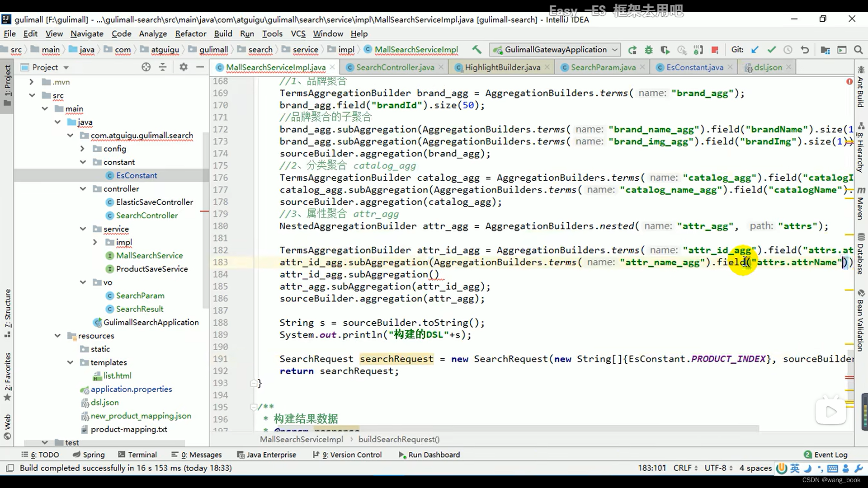Toggle the Spring tool window
Image resolution: width=868 pixels, height=488 pixels.
(89, 455)
